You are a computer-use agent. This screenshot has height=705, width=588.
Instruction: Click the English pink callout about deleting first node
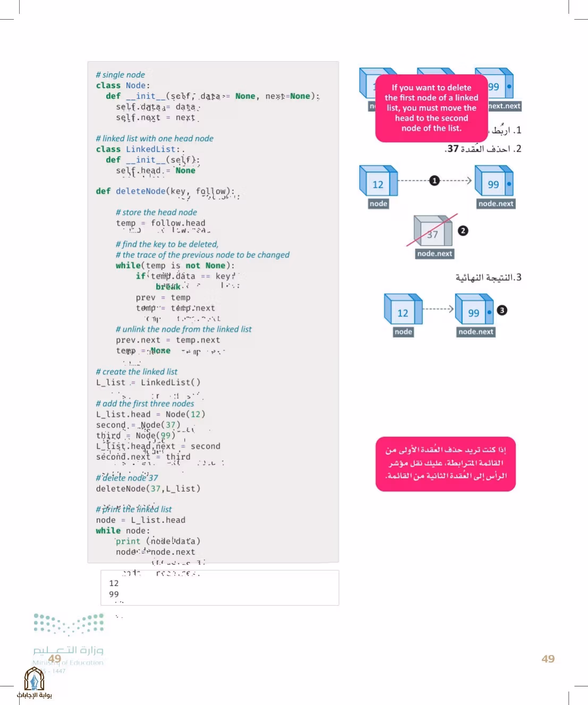point(431,108)
